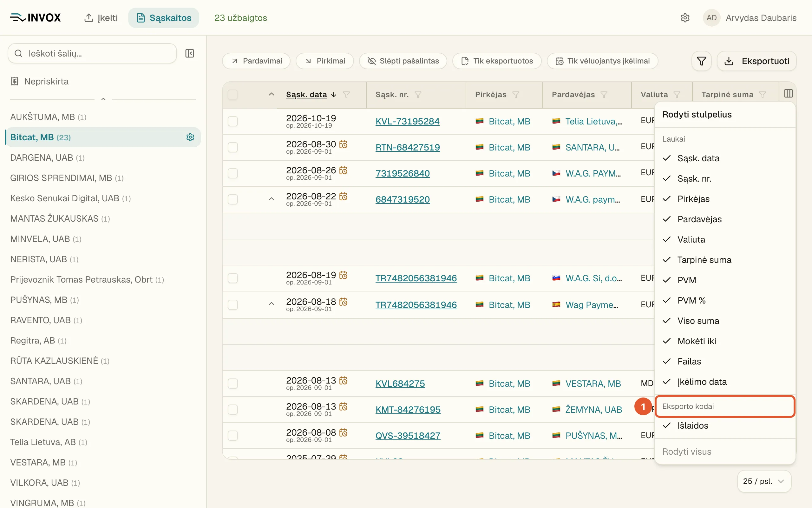Click late upload icon for 2026-08-08
This screenshot has height=508, width=812.
click(343, 432)
